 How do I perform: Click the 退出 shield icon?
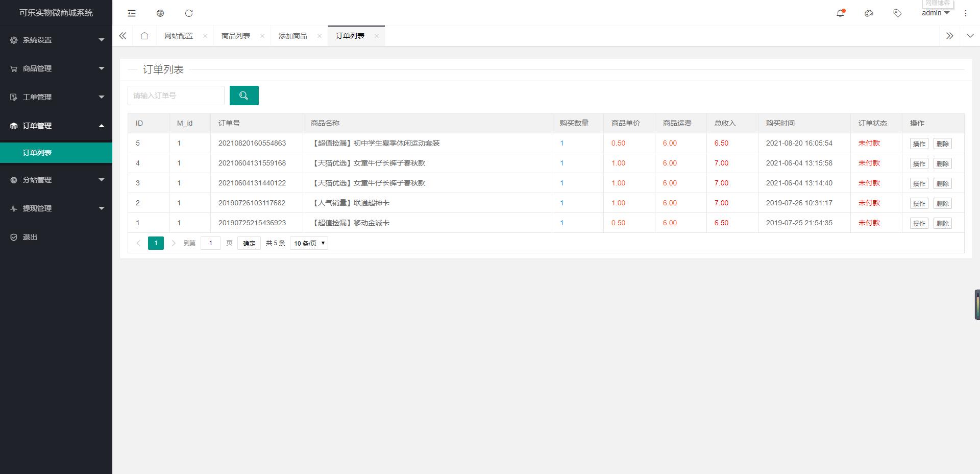click(14, 237)
